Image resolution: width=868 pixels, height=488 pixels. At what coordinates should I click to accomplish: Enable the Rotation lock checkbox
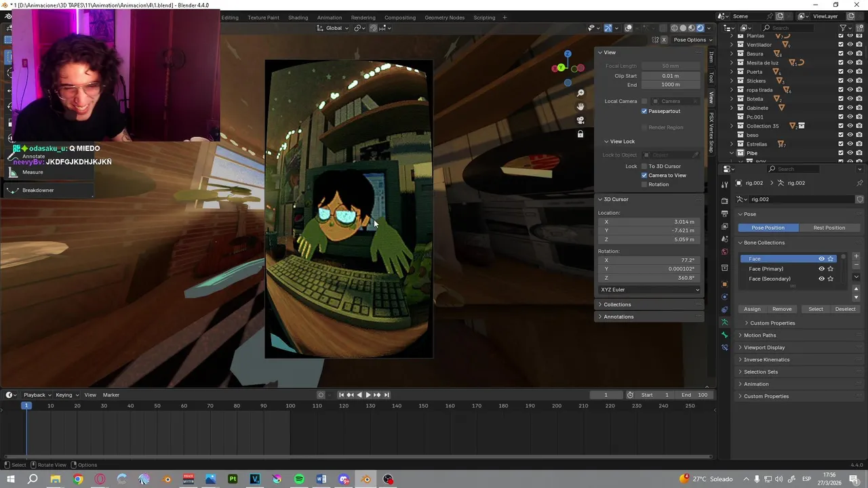tap(644, 184)
